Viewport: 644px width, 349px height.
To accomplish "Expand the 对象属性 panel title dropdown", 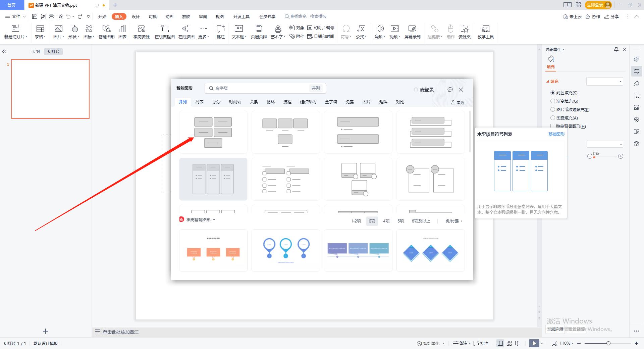I will click(554, 50).
